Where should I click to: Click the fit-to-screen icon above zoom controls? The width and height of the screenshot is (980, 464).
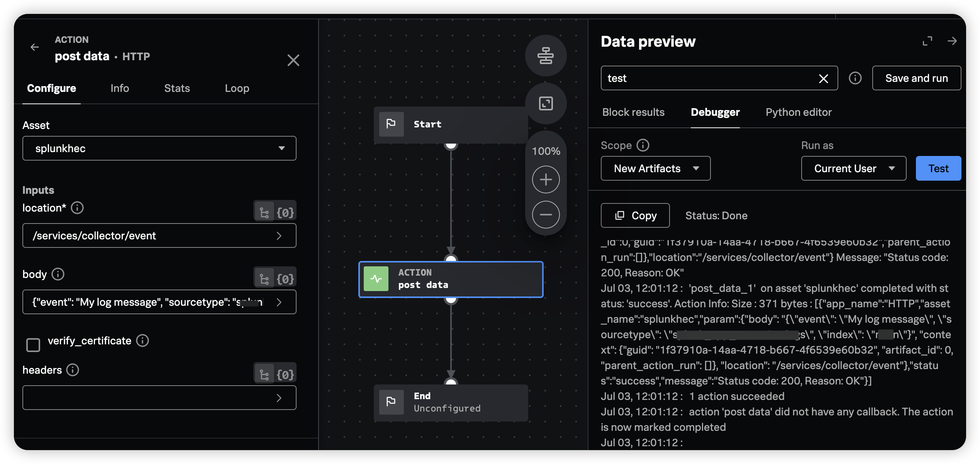coord(546,103)
